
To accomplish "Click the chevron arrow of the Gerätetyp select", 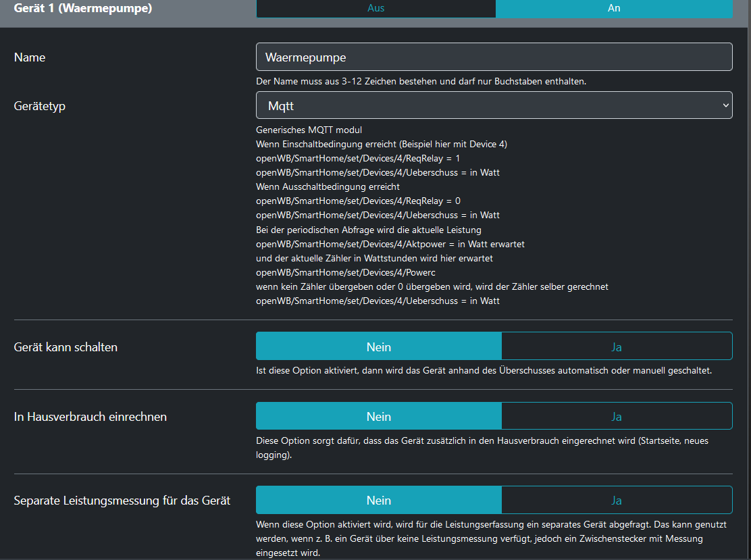I will pos(725,105).
